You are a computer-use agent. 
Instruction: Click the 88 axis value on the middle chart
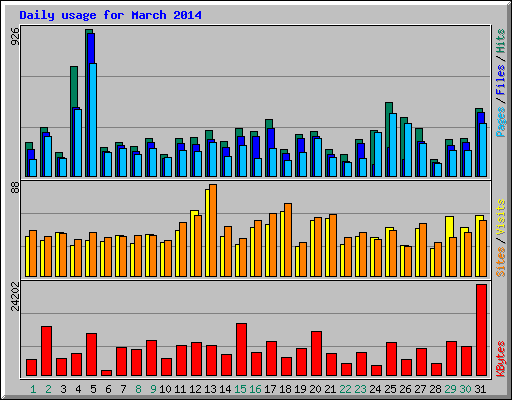click(x=15, y=188)
